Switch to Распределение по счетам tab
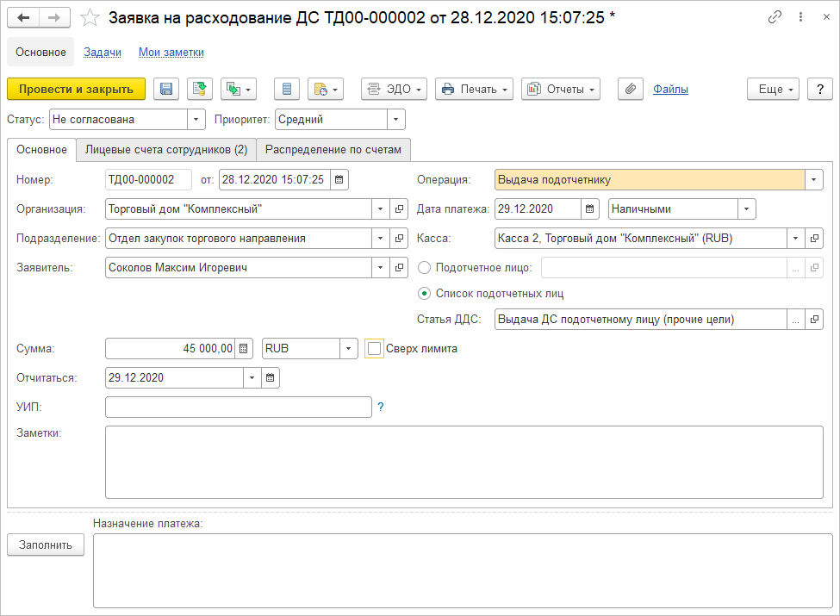The height and width of the screenshot is (616, 840). pos(333,149)
